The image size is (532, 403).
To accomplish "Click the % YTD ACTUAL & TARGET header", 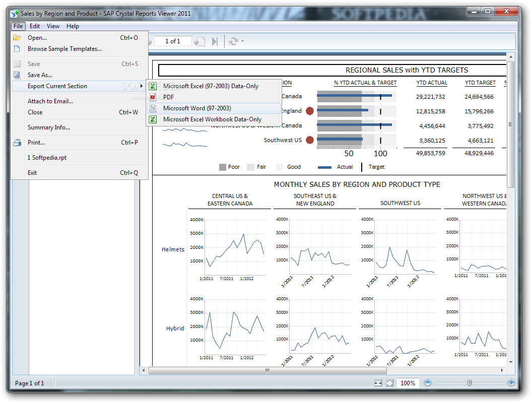I will click(365, 83).
